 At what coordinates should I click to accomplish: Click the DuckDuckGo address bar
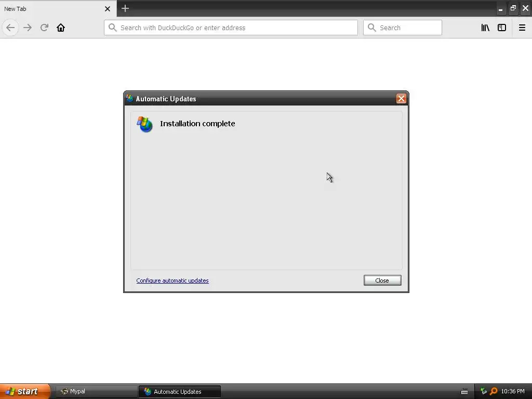pyautogui.click(x=231, y=28)
